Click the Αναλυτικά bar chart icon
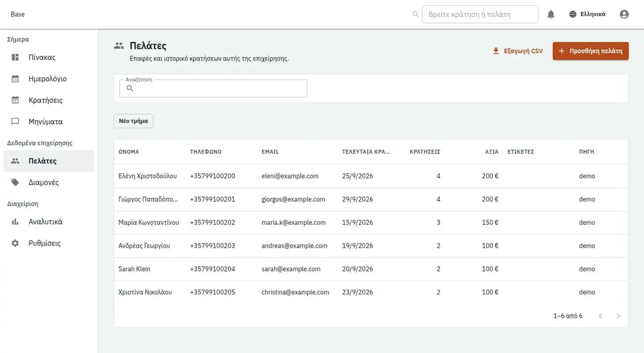The width and height of the screenshot is (644, 353). [x=16, y=222]
